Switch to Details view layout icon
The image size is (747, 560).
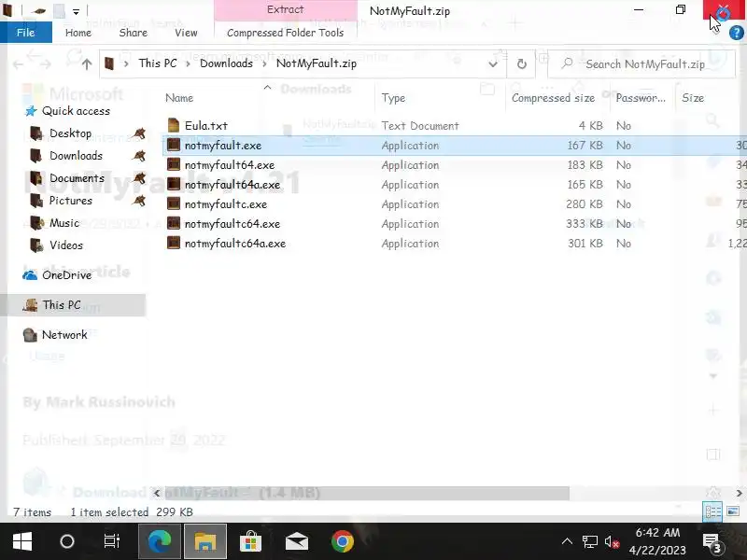point(712,511)
